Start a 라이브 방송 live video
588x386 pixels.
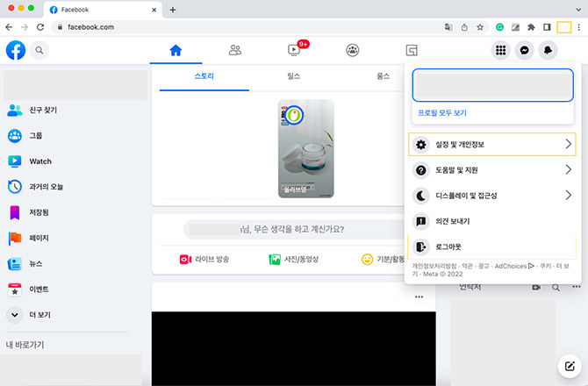[x=204, y=260]
